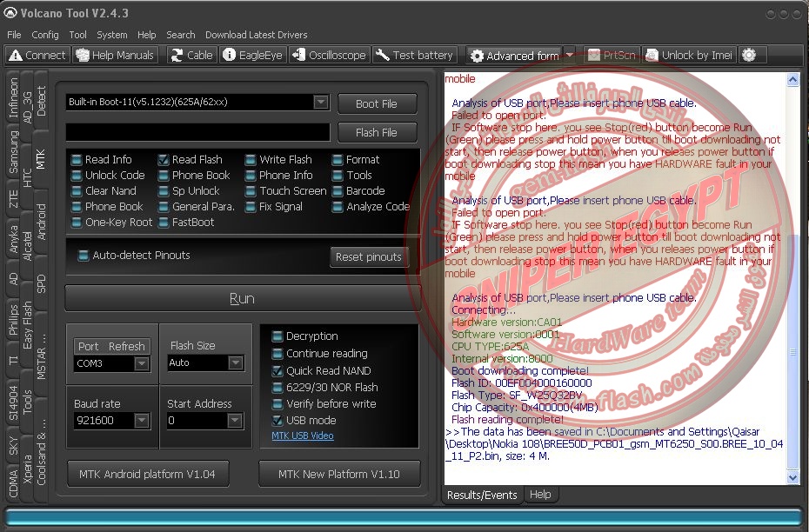Open the Baud rate 921600 dropdown
The height and width of the screenshot is (532, 809).
coord(142,421)
